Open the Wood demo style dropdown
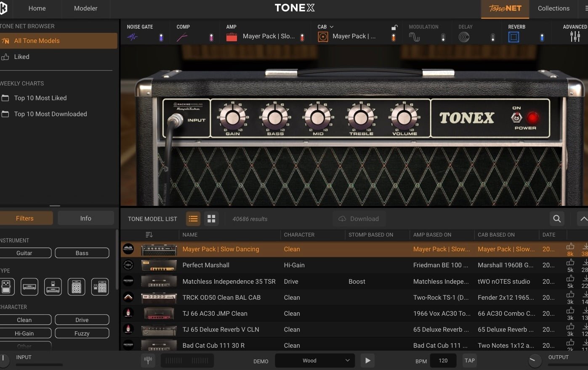 click(x=315, y=360)
